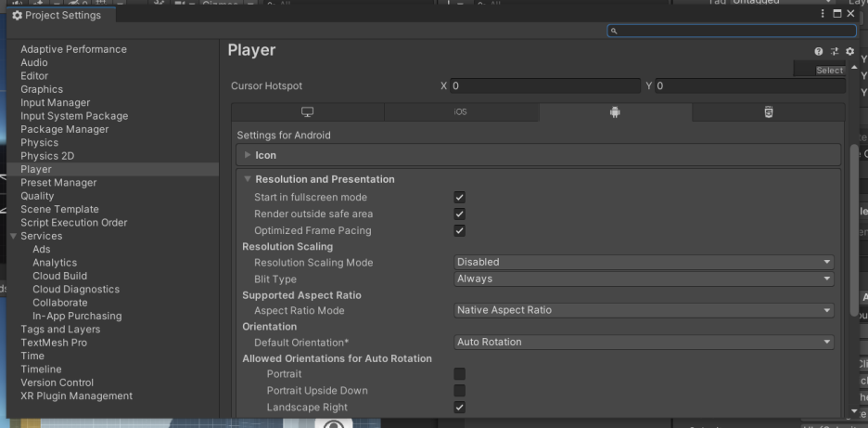This screenshot has width=868, height=428.
Task: Select the Android robot platform tab
Action: pos(615,112)
